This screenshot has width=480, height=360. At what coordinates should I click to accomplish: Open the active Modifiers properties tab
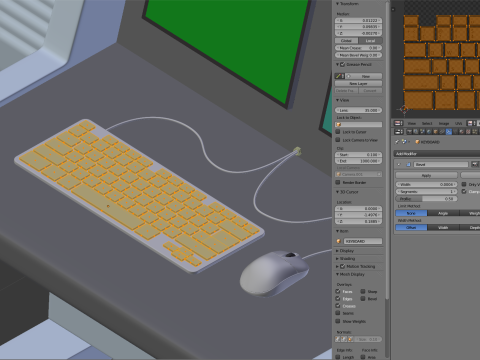tap(449, 131)
